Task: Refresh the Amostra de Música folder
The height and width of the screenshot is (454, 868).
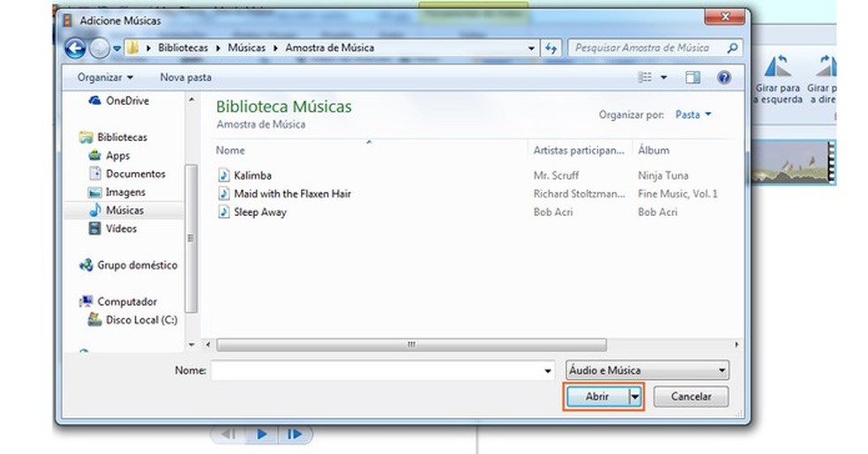Action: pyautogui.click(x=550, y=48)
